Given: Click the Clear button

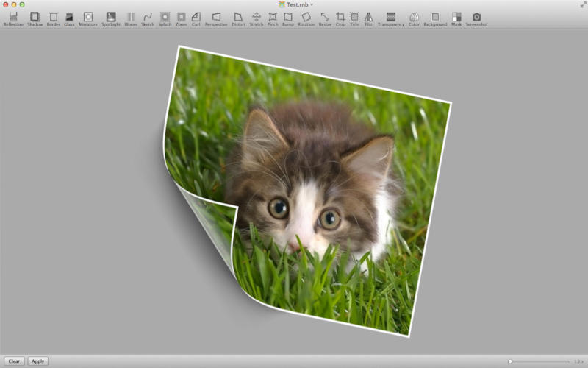Looking at the screenshot, I should [14, 361].
